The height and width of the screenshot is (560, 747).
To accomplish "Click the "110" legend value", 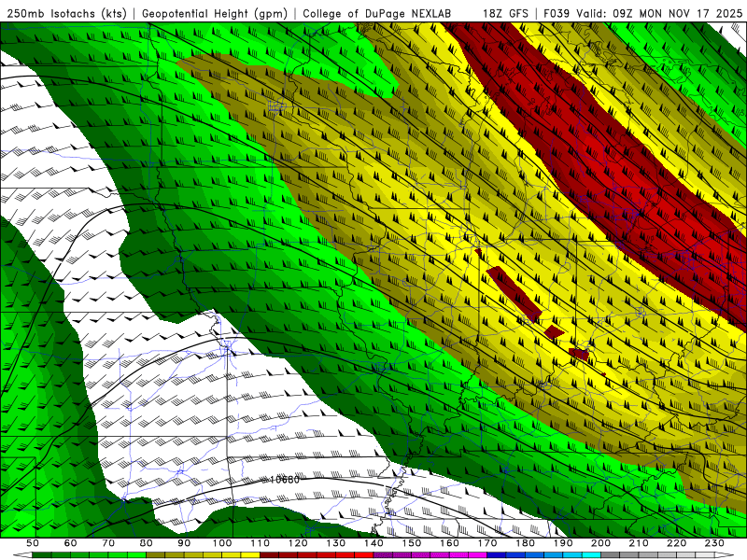I will pos(260,543).
